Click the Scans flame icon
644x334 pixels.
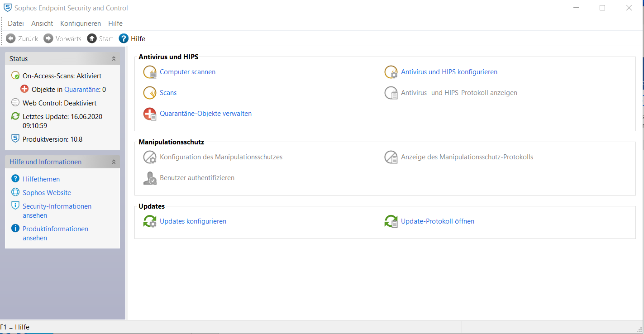click(x=150, y=93)
